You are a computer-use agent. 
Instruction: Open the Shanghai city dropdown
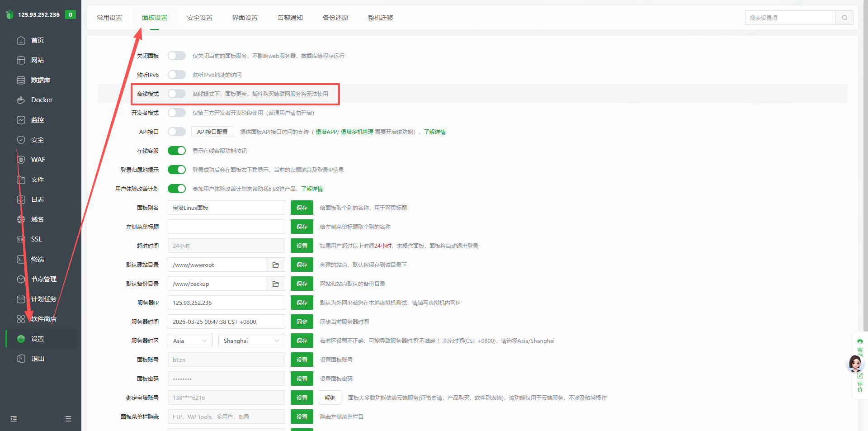(251, 341)
